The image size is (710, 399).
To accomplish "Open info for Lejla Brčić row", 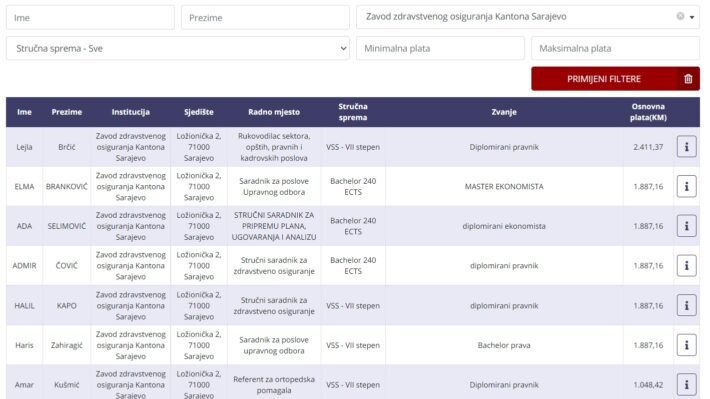I will [686, 147].
